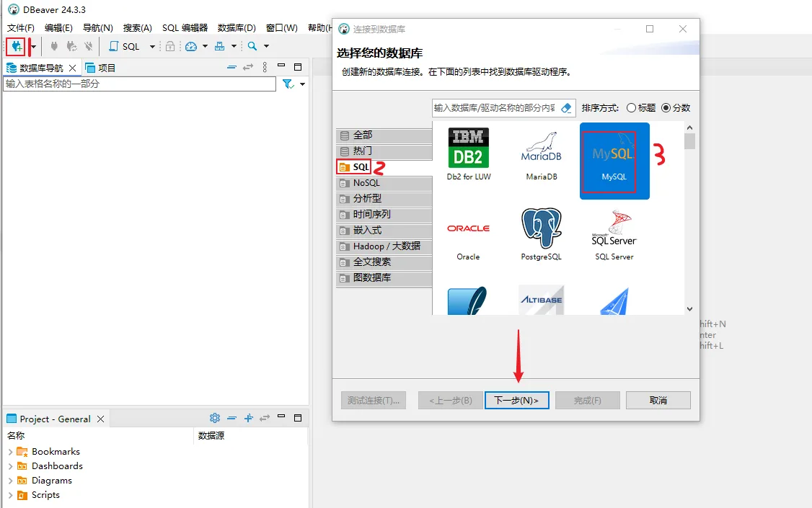Select the 全部 category
The width and height of the screenshot is (812, 508).
[384, 135]
